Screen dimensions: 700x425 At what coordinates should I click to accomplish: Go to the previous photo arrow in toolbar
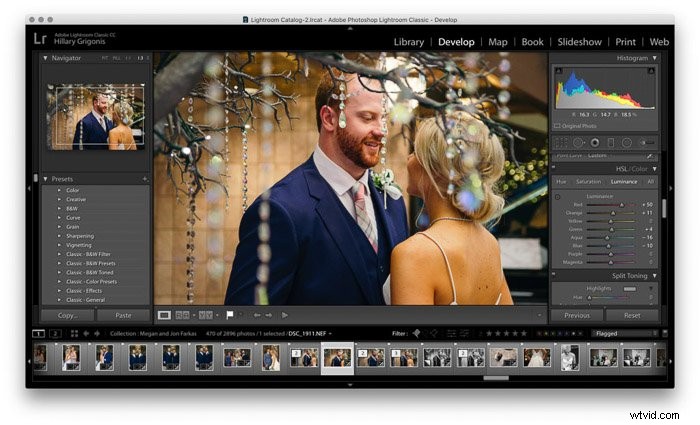[x=257, y=315]
